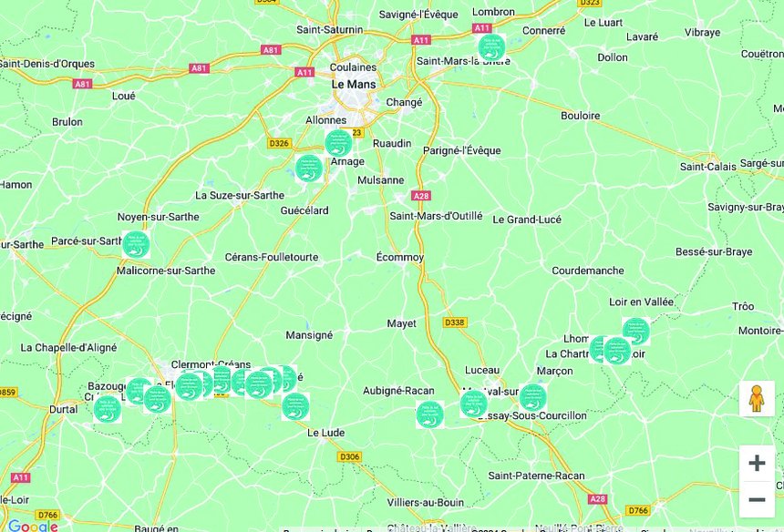Click the Le Mans city label
Screen dimensions: 784x532
[x=354, y=85]
